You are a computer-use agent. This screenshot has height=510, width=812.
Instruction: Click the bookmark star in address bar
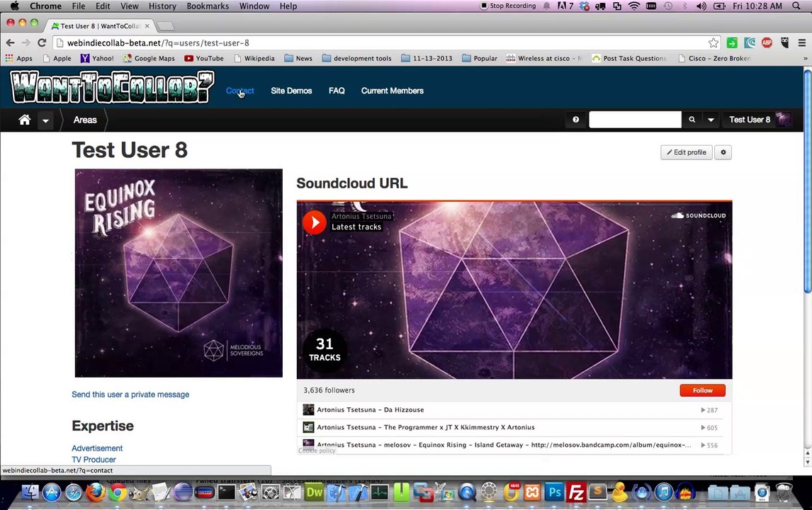click(x=713, y=43)
